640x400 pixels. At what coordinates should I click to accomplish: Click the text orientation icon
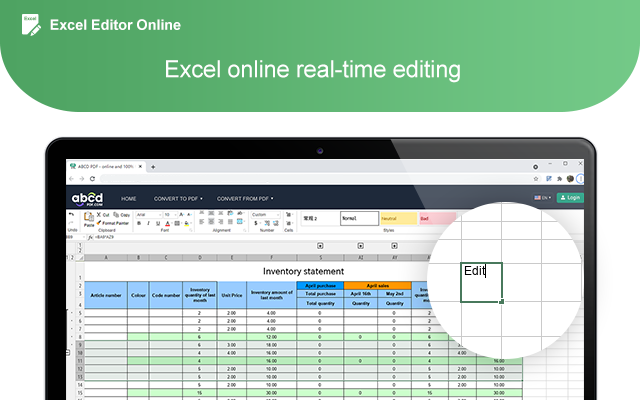click(x=240, y=213)
